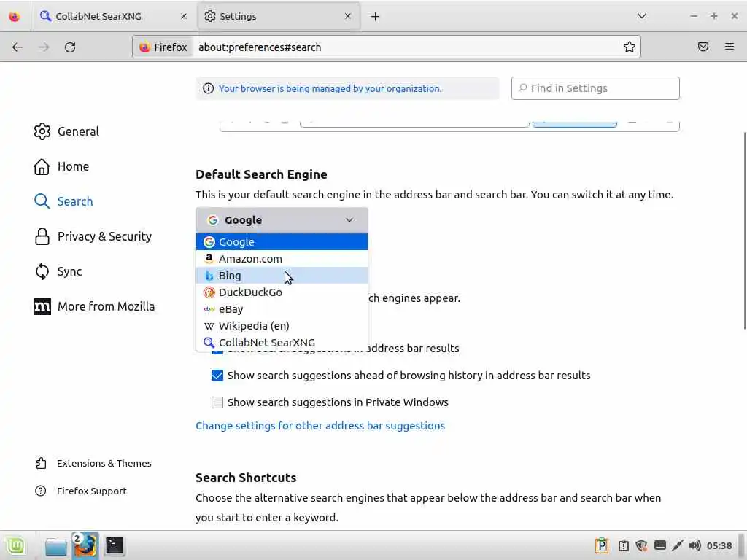The width and height of the screenshot is (747, 560).
Task: Select Google from the engine list
Action: pyautogui.click(x=282, y=242)
